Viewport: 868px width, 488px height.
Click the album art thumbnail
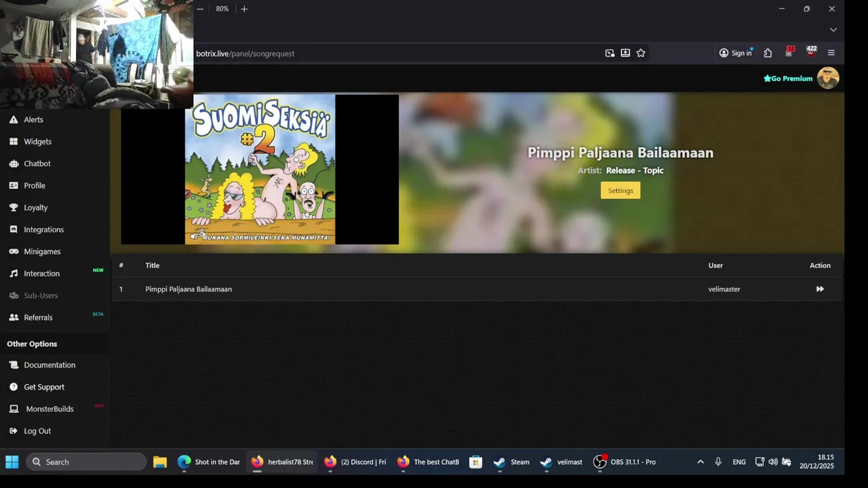pos(260,169)
